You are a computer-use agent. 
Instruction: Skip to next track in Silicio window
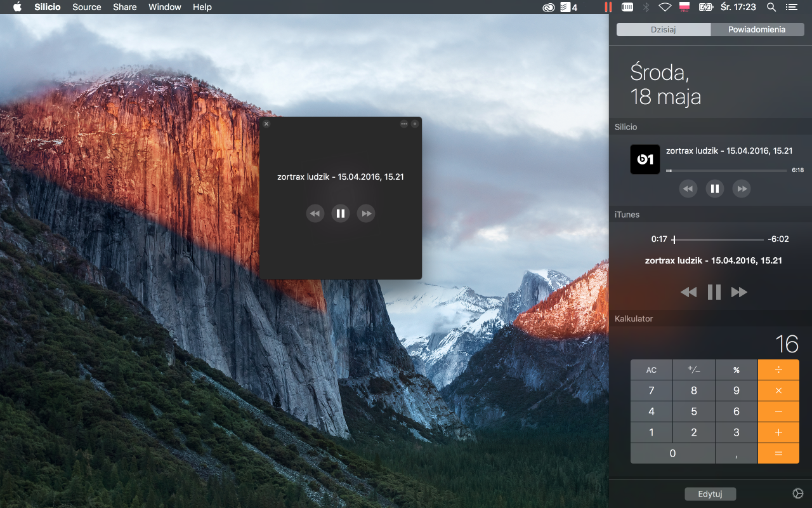[x=366, y=213]
